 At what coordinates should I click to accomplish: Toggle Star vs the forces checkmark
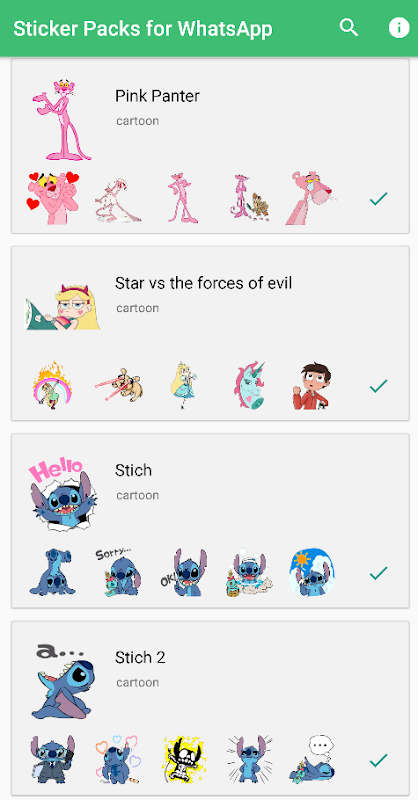click(x=378, y=386)
